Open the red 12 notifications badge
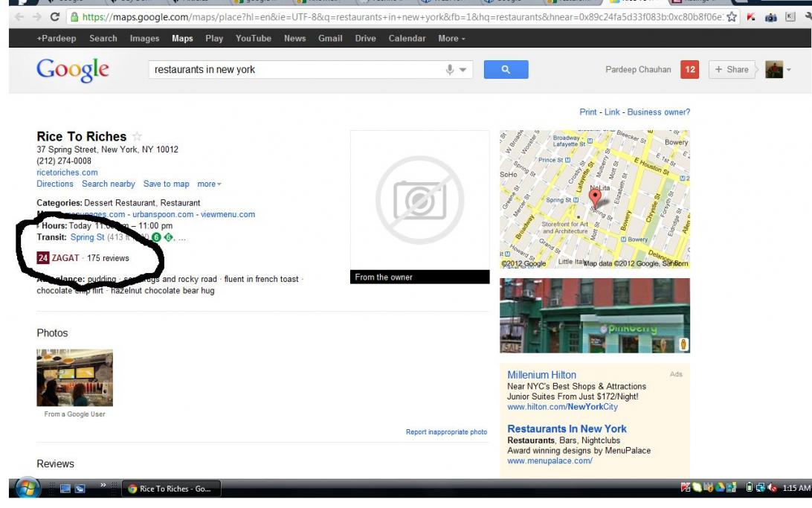This screenshot has width=812, height=508. tap(690, 69)
